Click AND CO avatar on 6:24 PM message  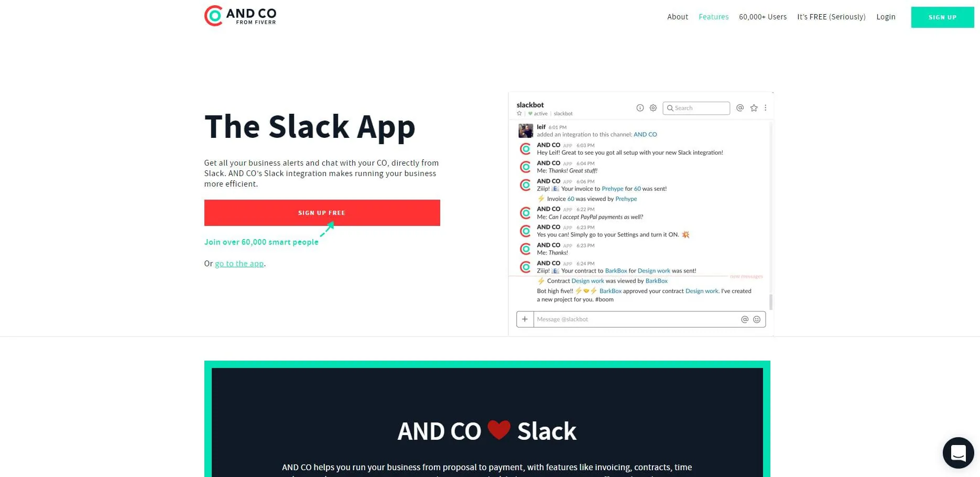click(x=525, y=267)
